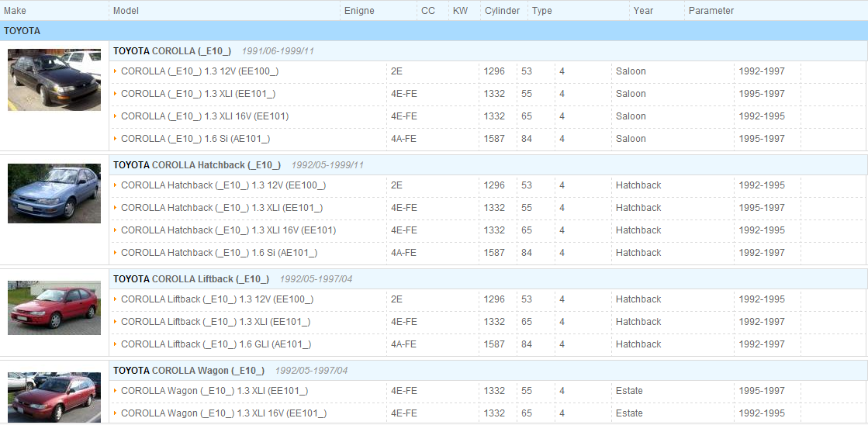The height and width of the screenshot is (425, 868).
Task: Click the Cylinder column header
Action: [502, 11]
